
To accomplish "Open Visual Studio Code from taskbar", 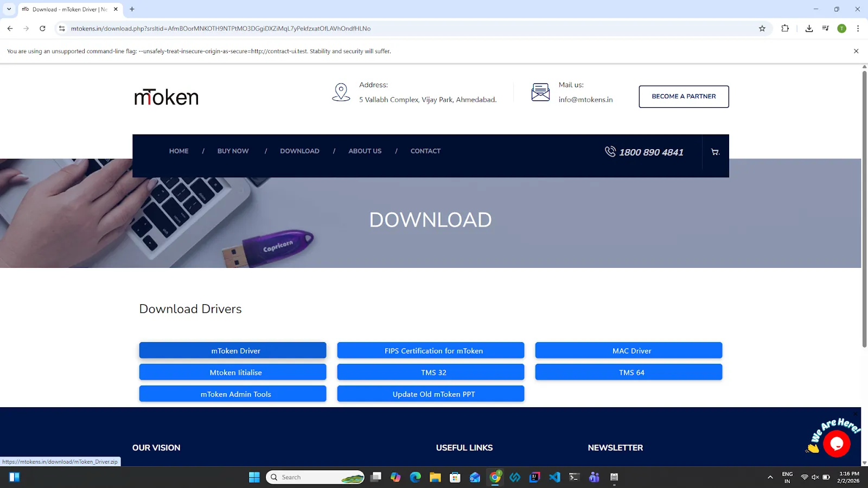I will click(x=554, y=477).
